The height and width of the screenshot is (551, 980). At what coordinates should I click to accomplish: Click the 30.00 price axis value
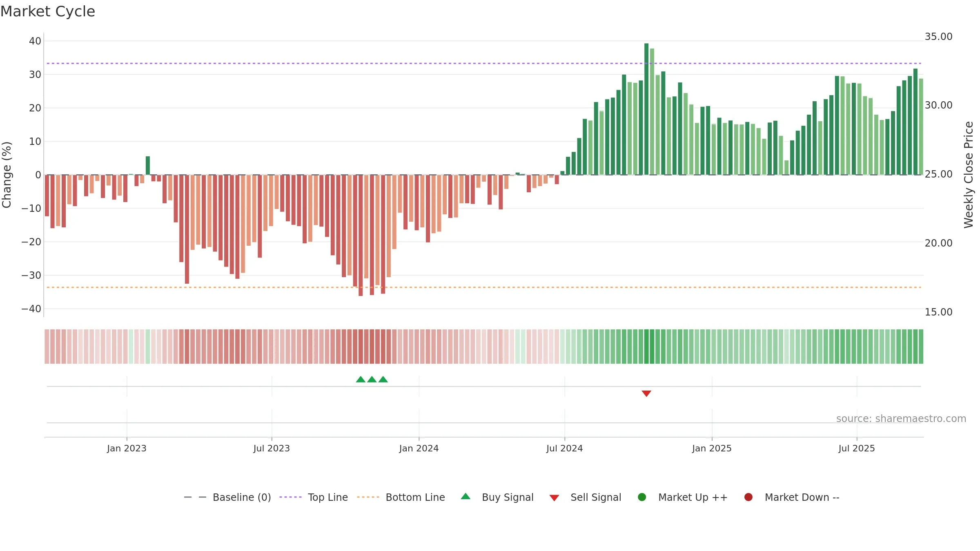939,105
